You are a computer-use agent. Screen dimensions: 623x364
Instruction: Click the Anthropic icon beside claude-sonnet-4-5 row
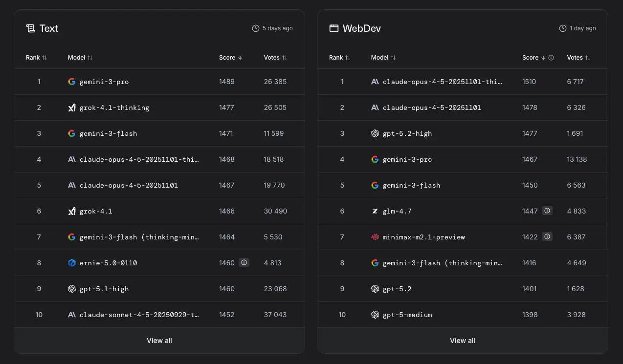click(72, 315)
